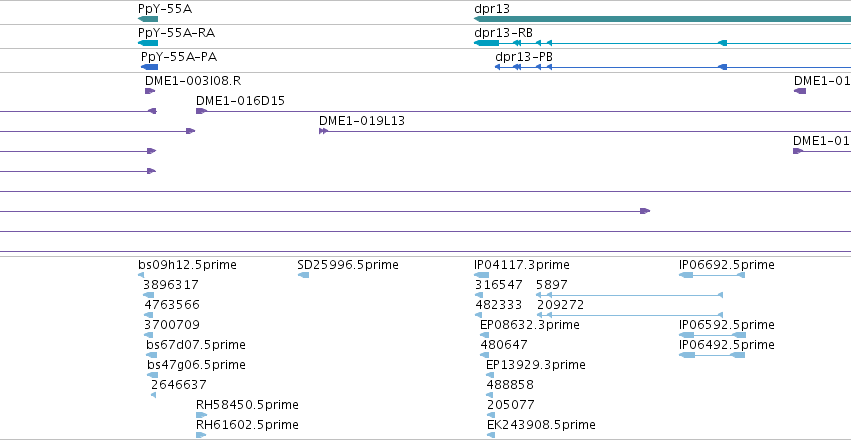Click the EP13929.3prime label
Viewport: 851px width, 440px height.
coord(536,365)
